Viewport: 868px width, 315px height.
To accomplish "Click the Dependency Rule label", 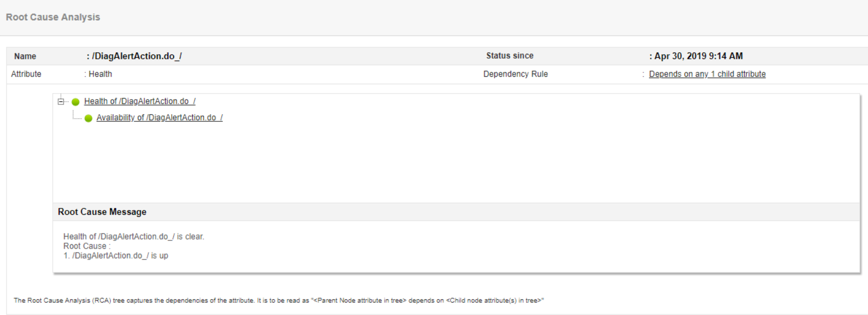I will [x=515, y=74].
